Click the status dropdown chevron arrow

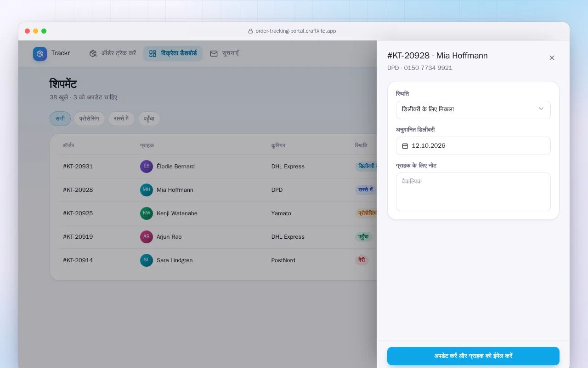pos(541,109)
